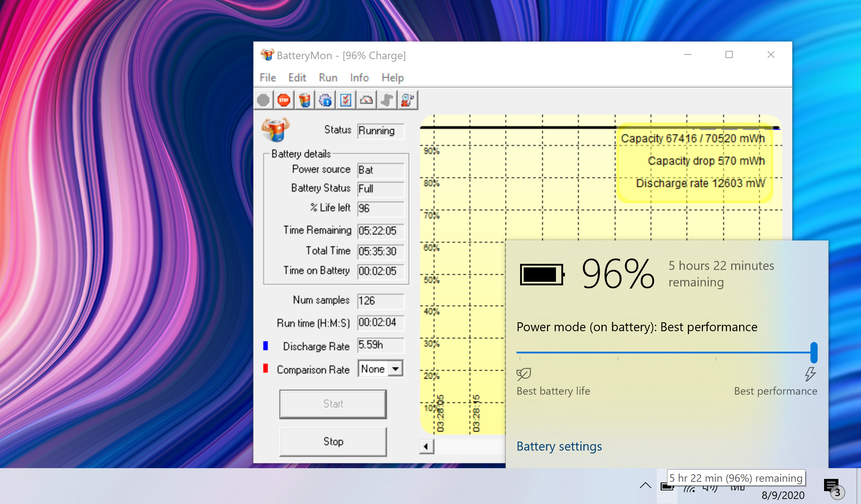Open Battery settings link
Image resolution: width=861 pixels, height=504 pixels.
pyautogui.click(x=559, y=447)
